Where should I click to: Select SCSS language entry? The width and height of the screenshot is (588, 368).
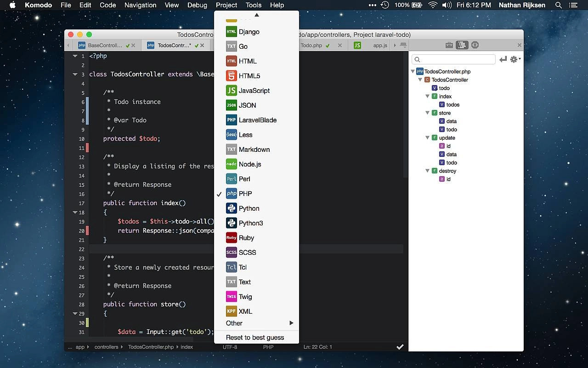pyautogui.click(x=256, y=253)
